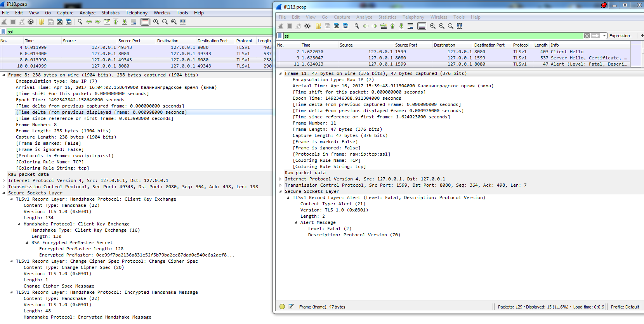Select 'Description: Protocol Version (70)' line
Image resolution: width=644 pixels, height=324 pixels.
pos(354,235)
